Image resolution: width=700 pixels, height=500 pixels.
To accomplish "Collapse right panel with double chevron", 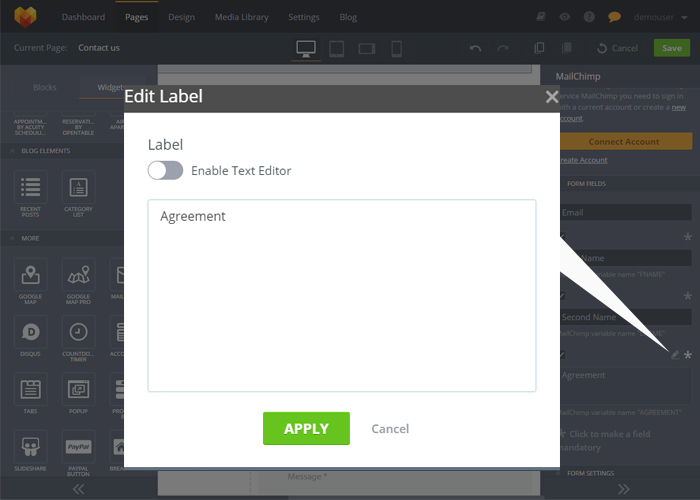I will [624, 489].
